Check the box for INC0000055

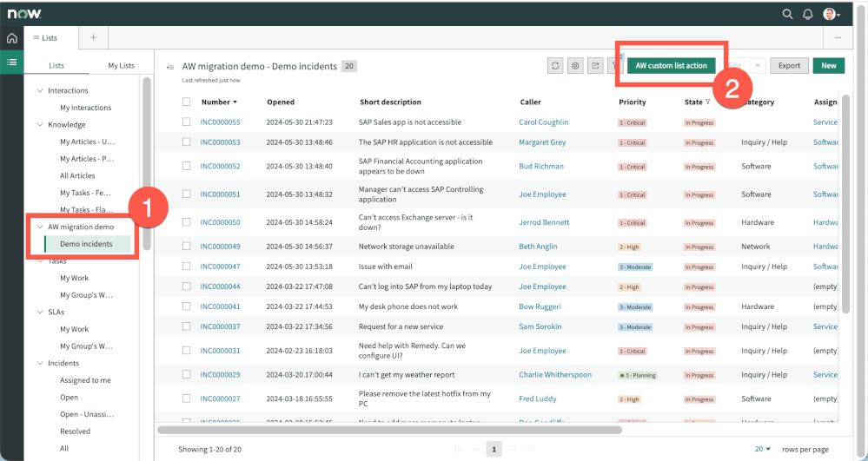tap(187, 122)
